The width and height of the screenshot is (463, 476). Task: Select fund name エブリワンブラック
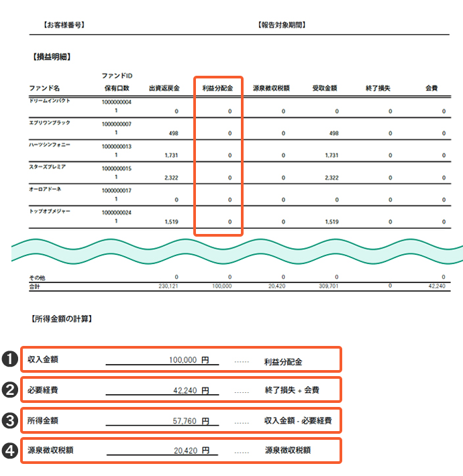coord(50,123)
